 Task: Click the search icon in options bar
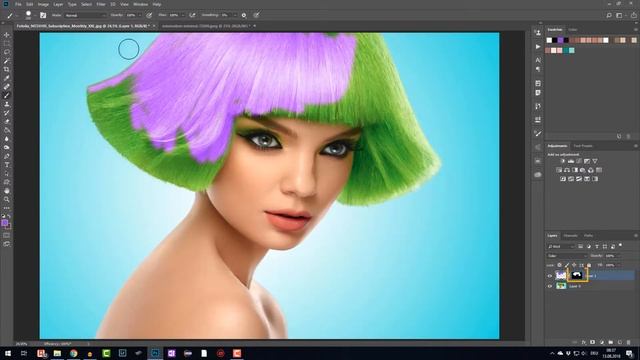click(x=609, y=15)
